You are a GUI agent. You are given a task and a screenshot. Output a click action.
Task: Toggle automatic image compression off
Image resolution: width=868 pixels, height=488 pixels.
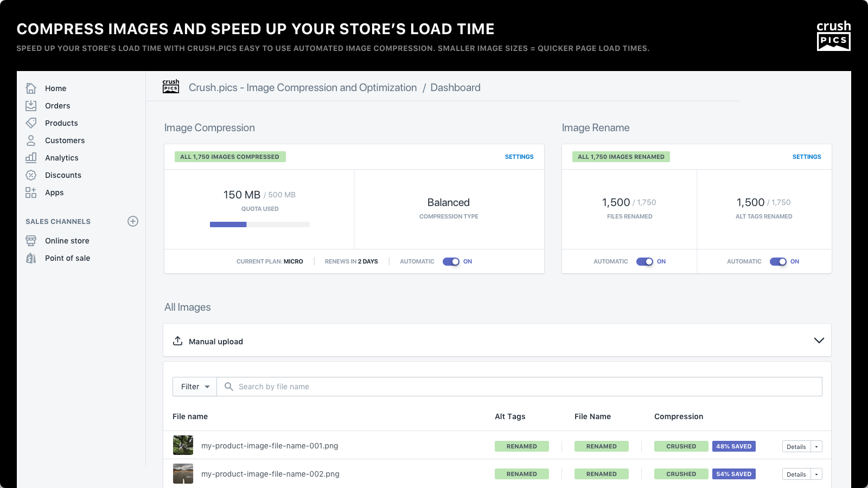(x=451, y=261)
